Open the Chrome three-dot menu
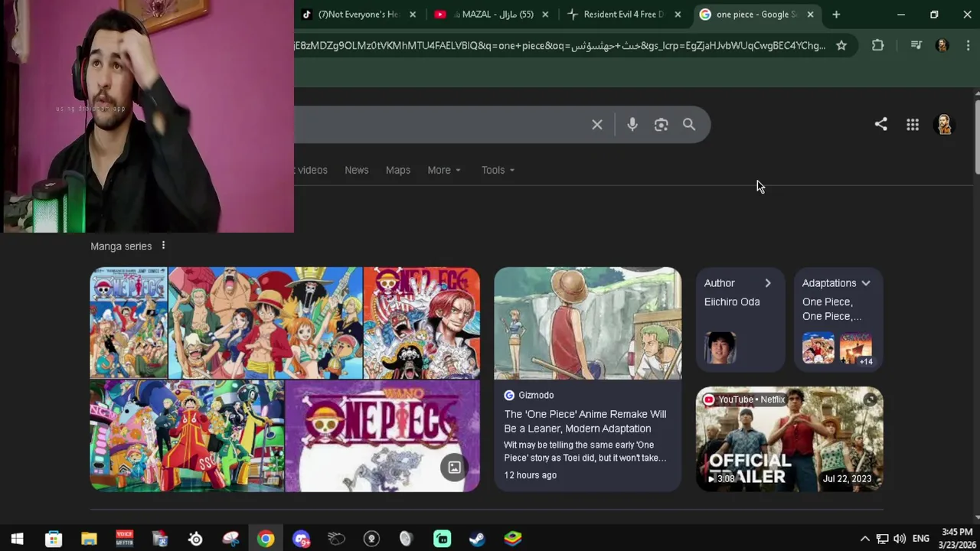 coord(969,45)
